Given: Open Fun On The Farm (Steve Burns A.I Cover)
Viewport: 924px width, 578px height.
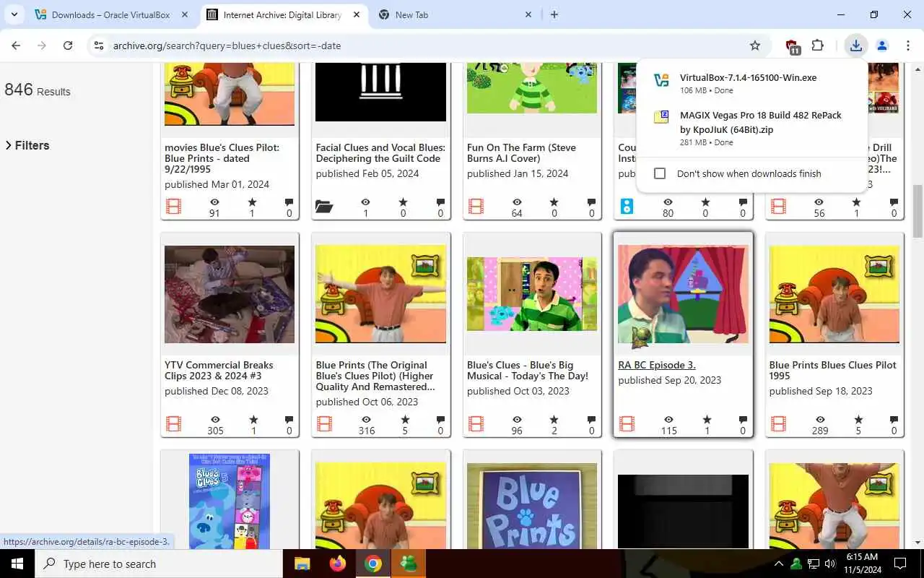Looking at the screenshot, I should (521, 153).
